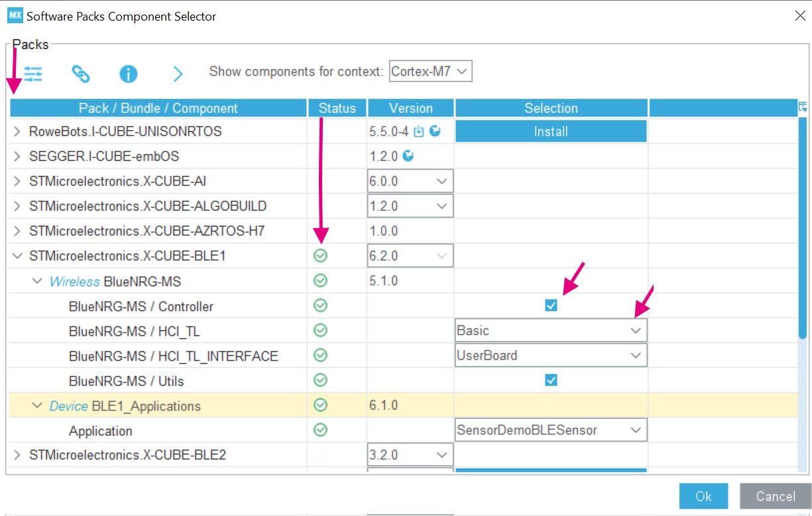Open the info icon in Packs toolbar
Viewport: 812px width, 516px height.
[x=129, y=74]
